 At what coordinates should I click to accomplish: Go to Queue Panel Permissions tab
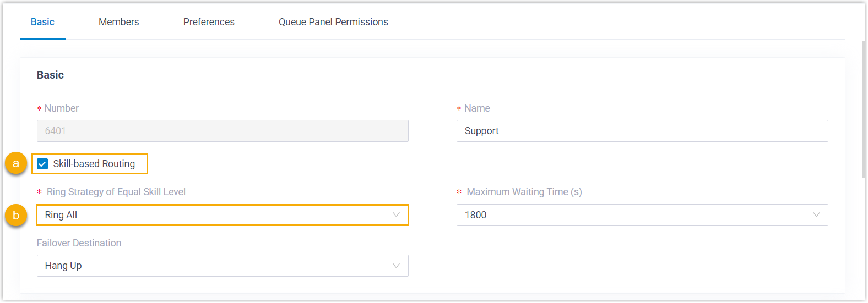(333, 22)
